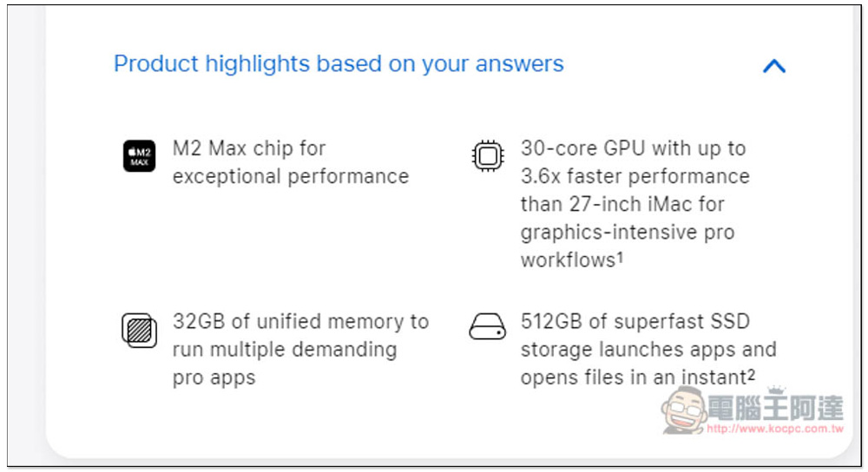This screenshot has width=868, height=472.
Task: Select the '30-core GPU with up to' line
Action: pos(633,148)
